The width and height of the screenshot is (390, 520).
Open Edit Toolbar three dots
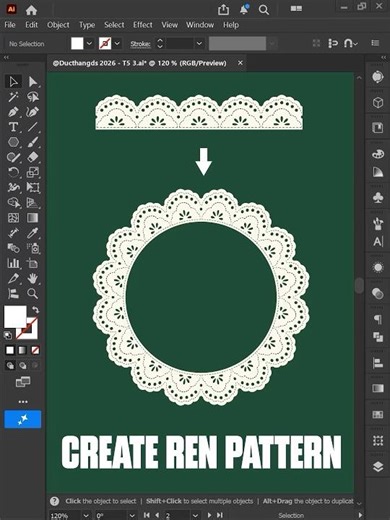[23, 402]
